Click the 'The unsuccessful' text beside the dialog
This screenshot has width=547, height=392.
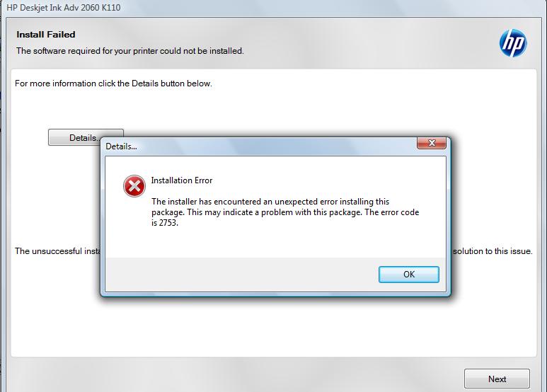pyautogui.click(x=57, y=251)
